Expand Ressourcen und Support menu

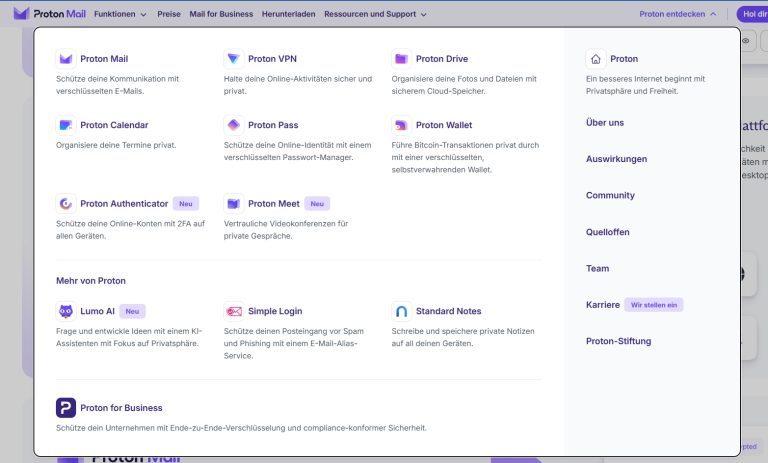(375, 14)
